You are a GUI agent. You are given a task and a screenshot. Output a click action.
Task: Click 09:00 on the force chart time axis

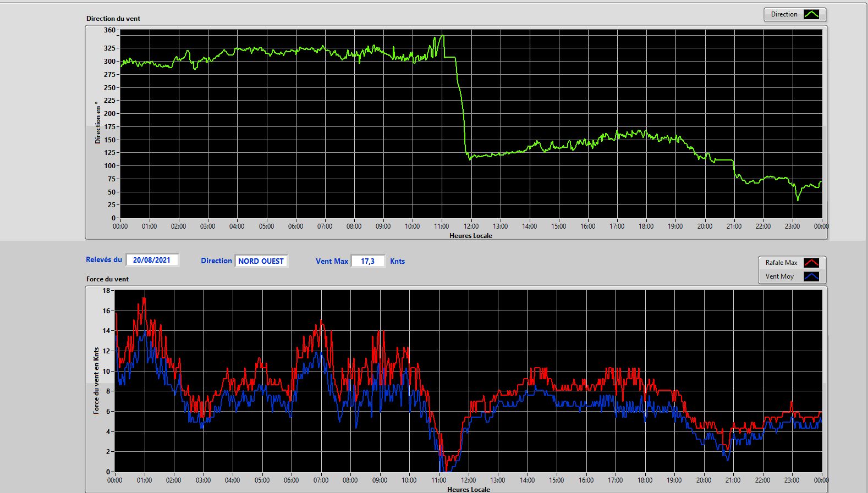click(380, 480)
